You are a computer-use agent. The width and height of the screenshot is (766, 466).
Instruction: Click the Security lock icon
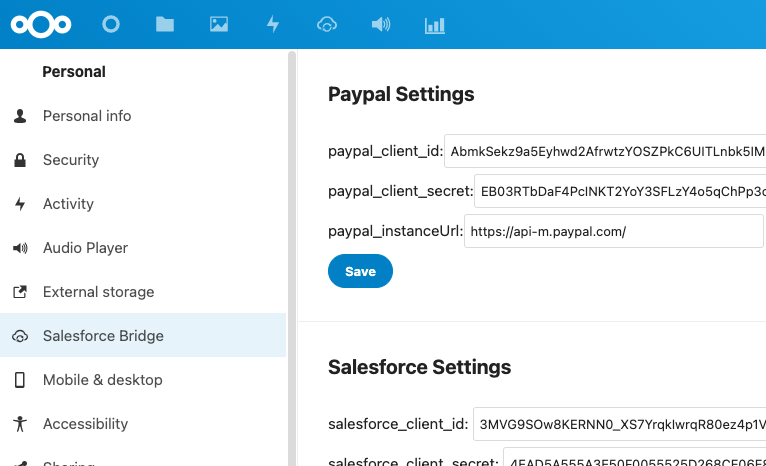[20, 160]
